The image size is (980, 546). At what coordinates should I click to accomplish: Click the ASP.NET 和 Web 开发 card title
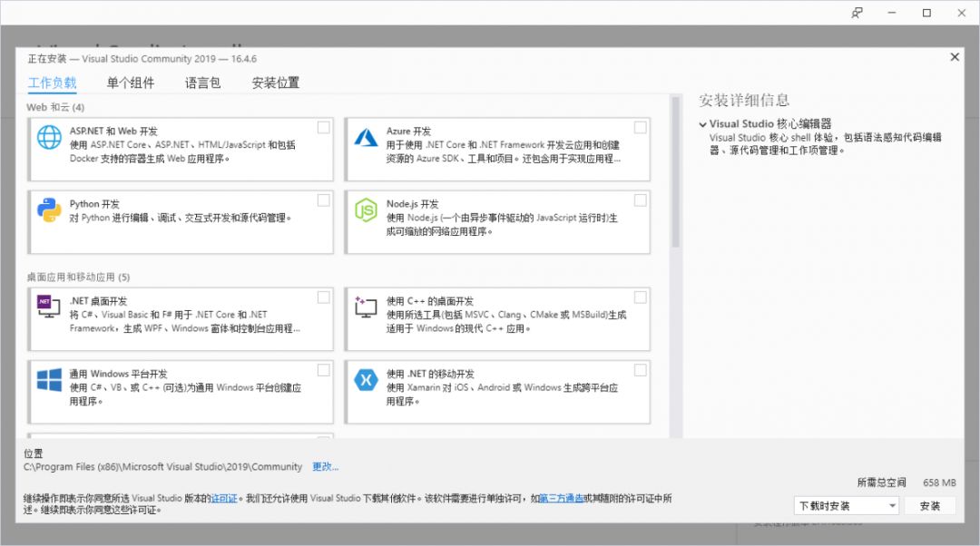click(x=113, y=132)
